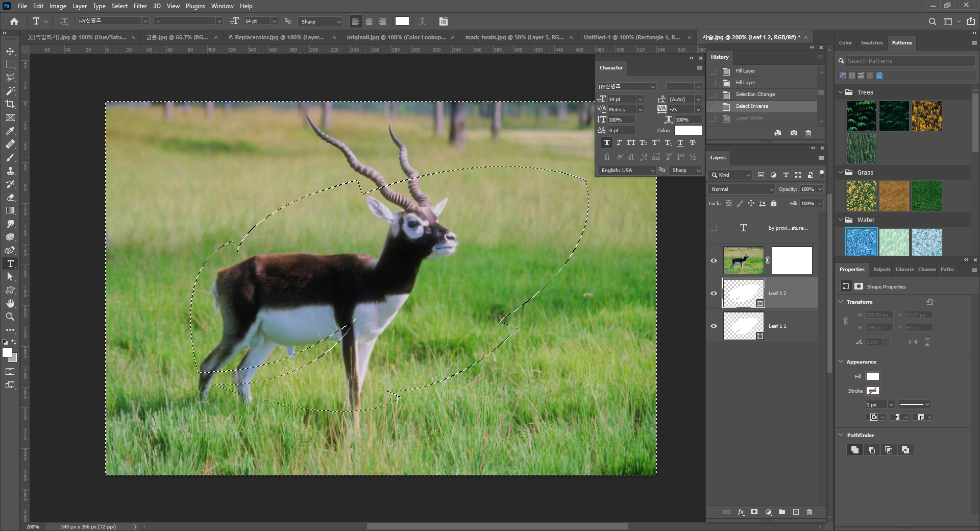This screenshot has height=531, width=980.
Task: Select the Frame tool
Action: coord(10,117)
